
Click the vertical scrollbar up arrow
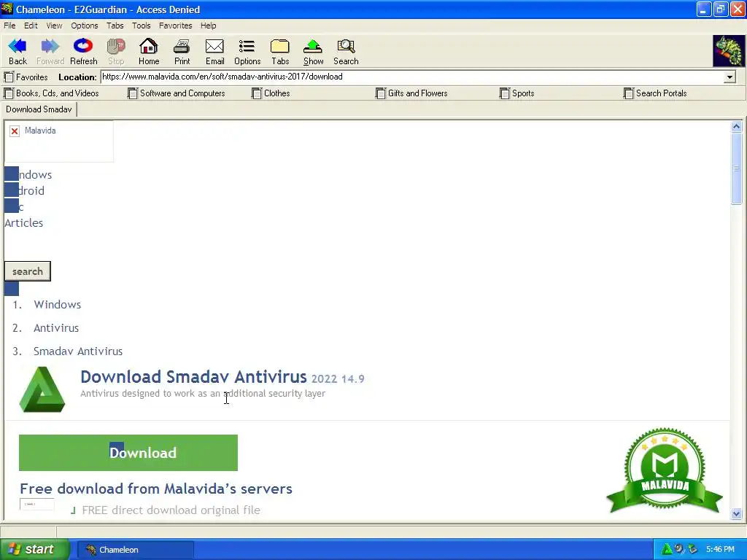[737, 127]
